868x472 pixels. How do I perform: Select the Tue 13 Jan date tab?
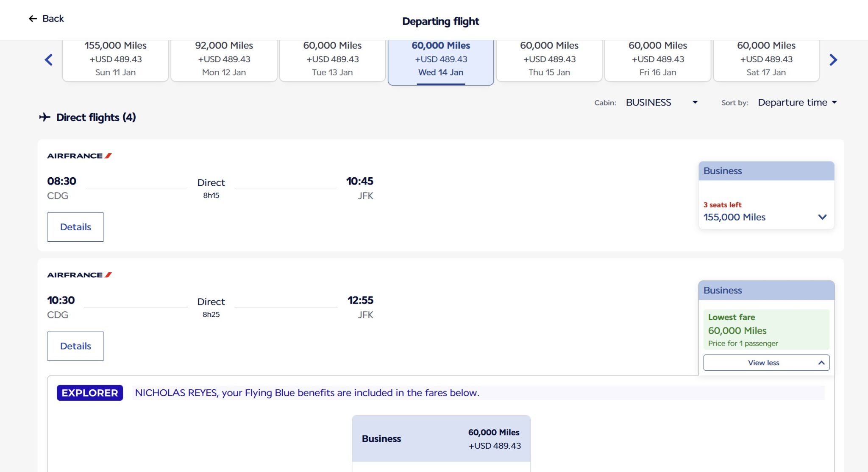(332, 59)
